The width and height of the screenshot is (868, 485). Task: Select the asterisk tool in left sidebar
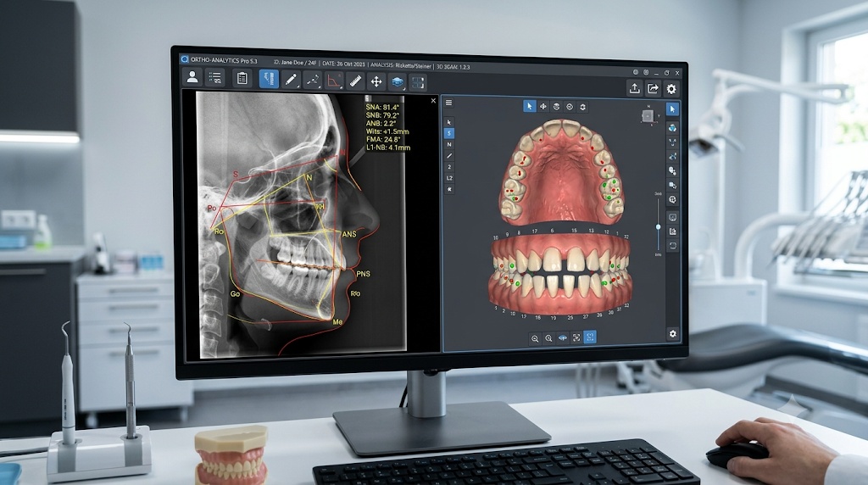449,189
